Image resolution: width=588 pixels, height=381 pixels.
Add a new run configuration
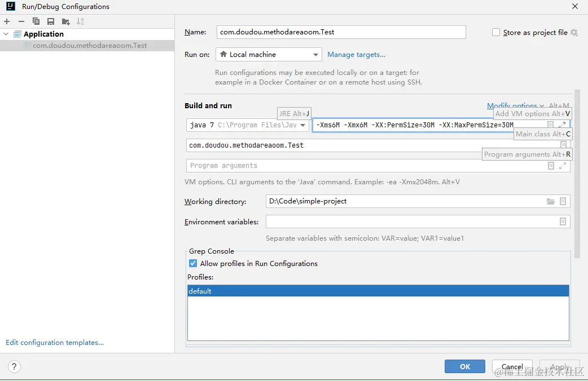(7, 21)
